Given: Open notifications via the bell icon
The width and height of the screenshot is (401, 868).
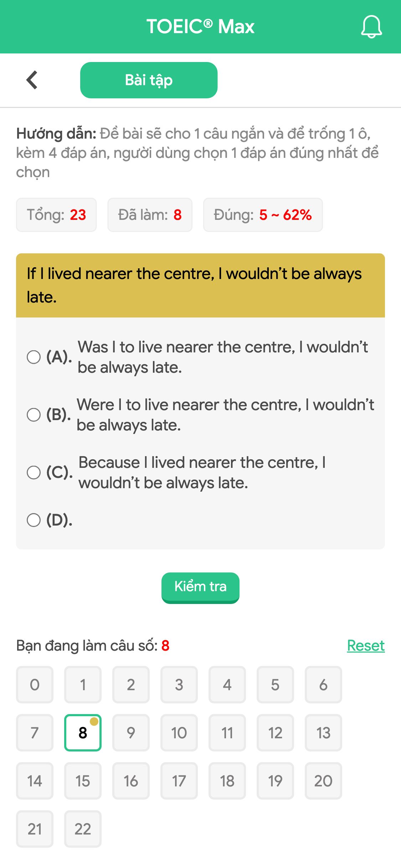Looking at the screenshot, I should (371, 27).
